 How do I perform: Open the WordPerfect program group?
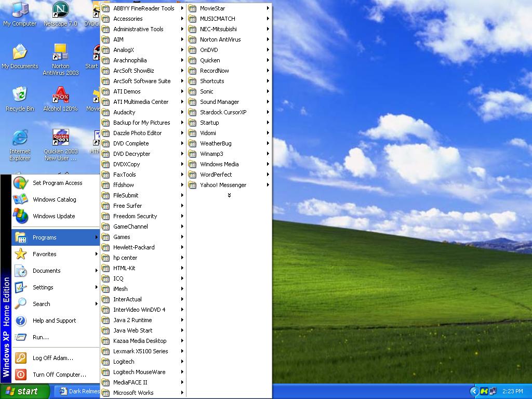[229, 175]
